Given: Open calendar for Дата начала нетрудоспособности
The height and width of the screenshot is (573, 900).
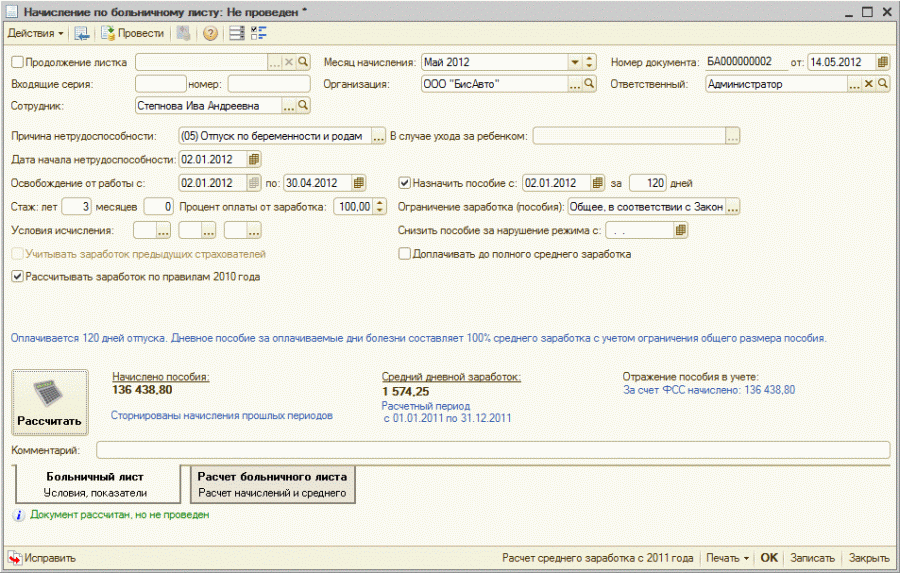Looking at the screenshot, I should coord(254,159).
